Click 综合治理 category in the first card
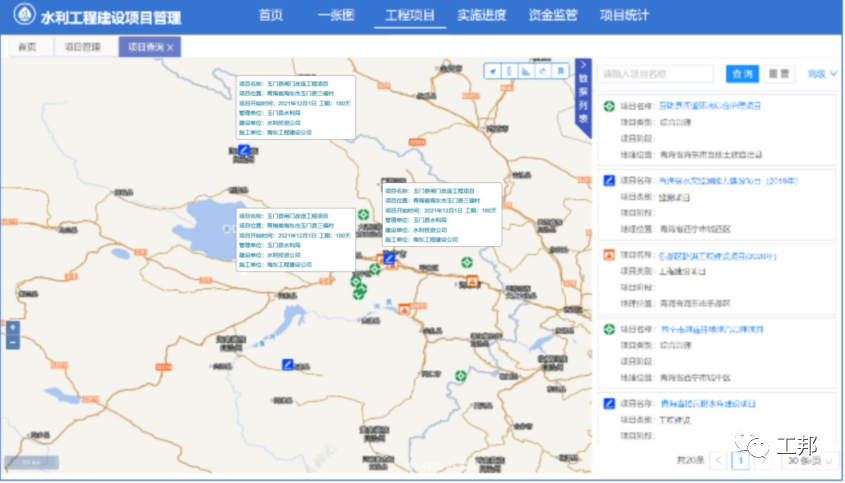Image resolution: width=845 pixels, height=483 pixels. [x=675, y=122]
